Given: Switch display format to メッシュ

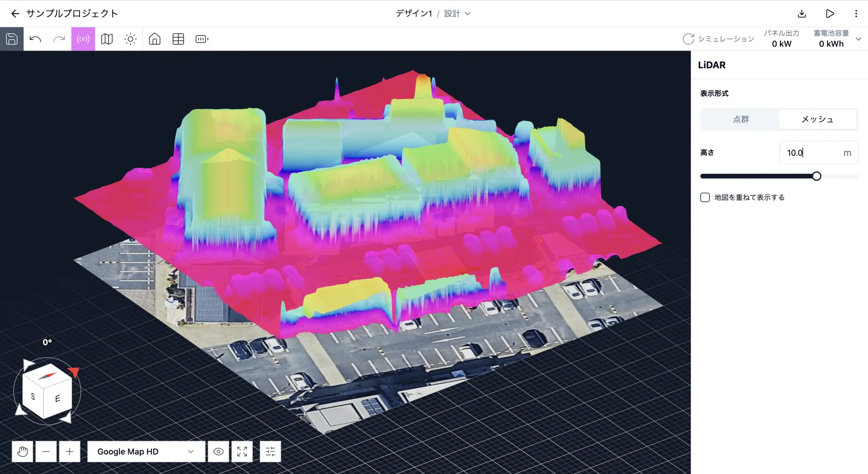Looking at the screenshot, I should coord(817,119).
